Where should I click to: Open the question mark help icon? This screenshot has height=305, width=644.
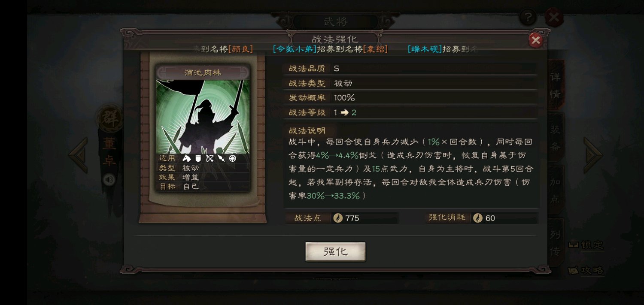528,18
